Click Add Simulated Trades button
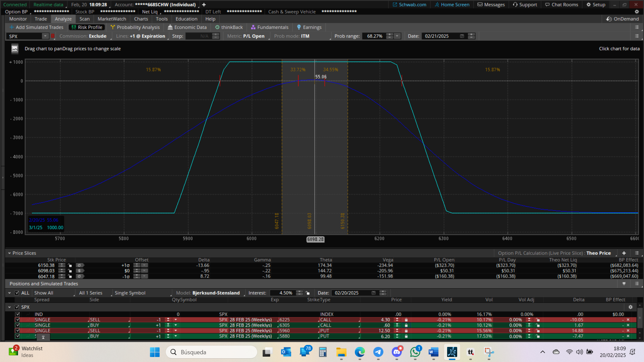This screenshot has width=644, height=362. [x=36, y=27]
